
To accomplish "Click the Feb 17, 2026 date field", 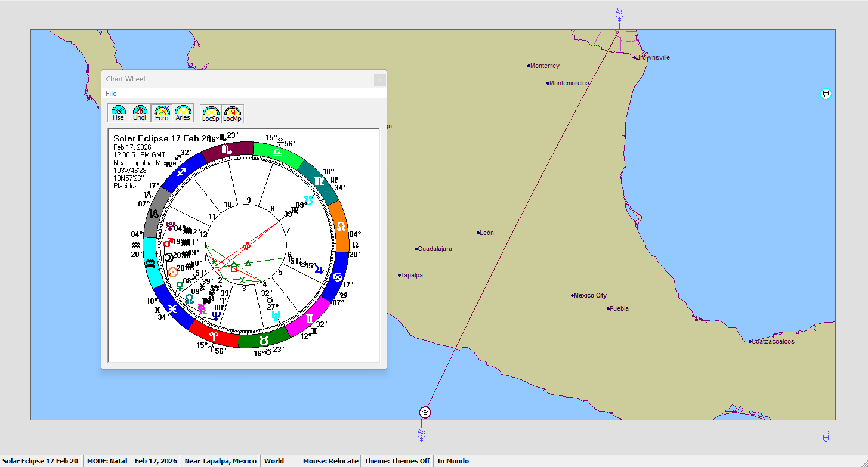I will coord(156,461).
